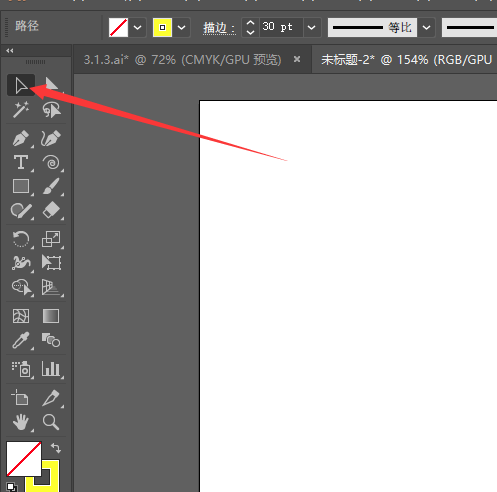Image resolution: width=497 pixels, height=492 pixels.
Task: Open the variable width profile dropdown
Action: point(426,27)
